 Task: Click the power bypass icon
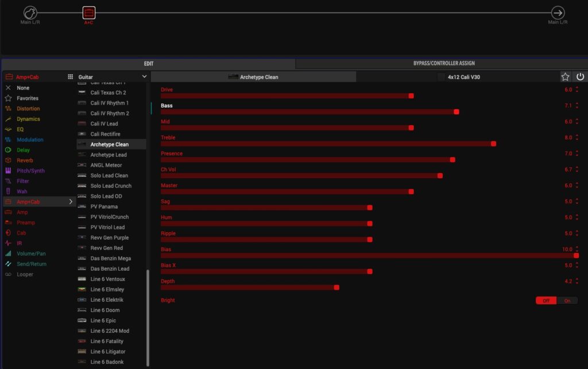click(580, 76)
